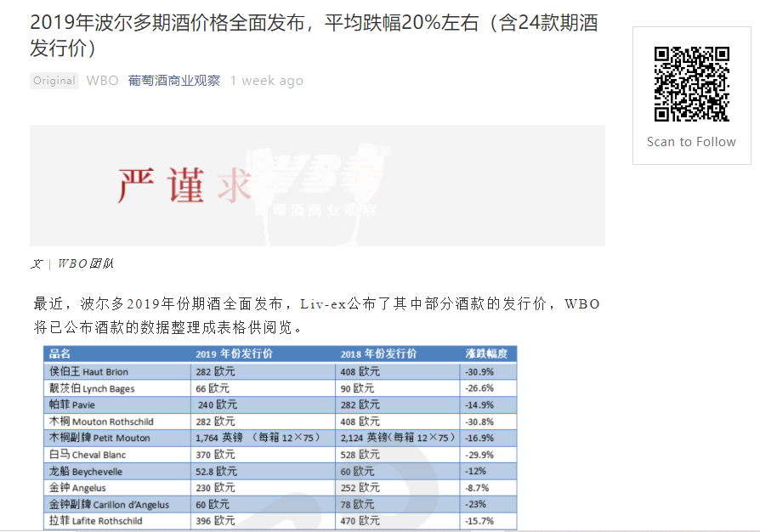The height and width of the screenshot is (532, 760).
Task: Click the -8.7% value for Angelus
Action: [477, 488]
